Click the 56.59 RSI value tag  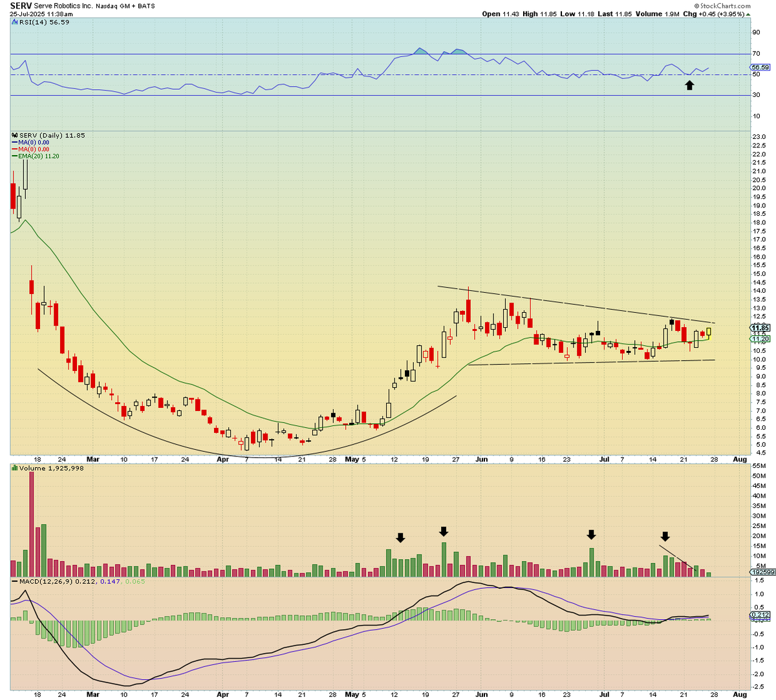point(760,67)
